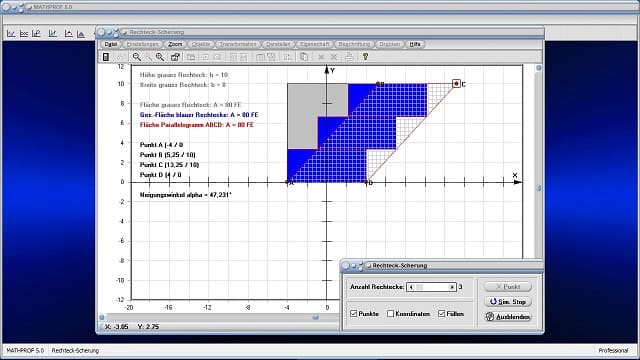Uncheck the Füllen checkbox

(441, 313)
